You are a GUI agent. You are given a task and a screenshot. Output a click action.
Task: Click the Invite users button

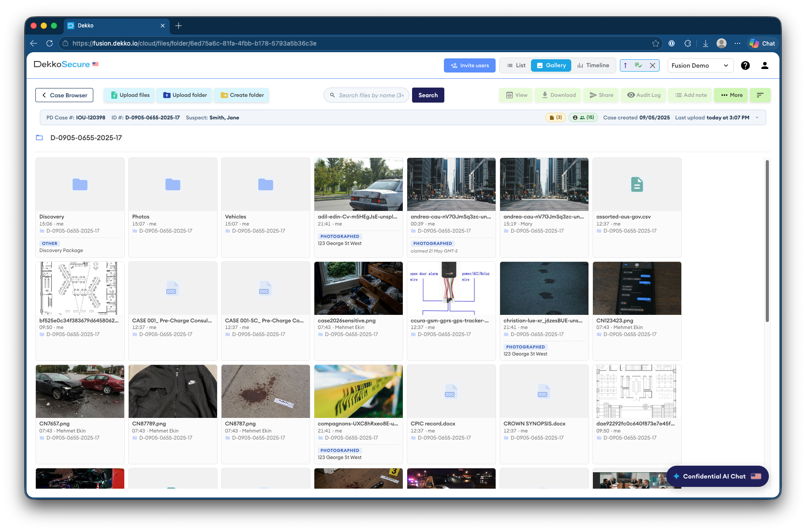point(470,65)
